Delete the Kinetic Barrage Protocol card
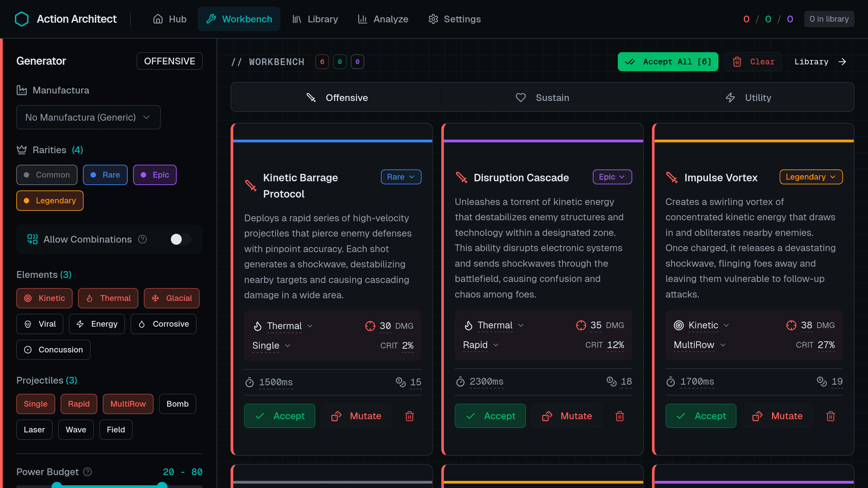The height and width of the screenshot is (488, 868). (409, 416)
